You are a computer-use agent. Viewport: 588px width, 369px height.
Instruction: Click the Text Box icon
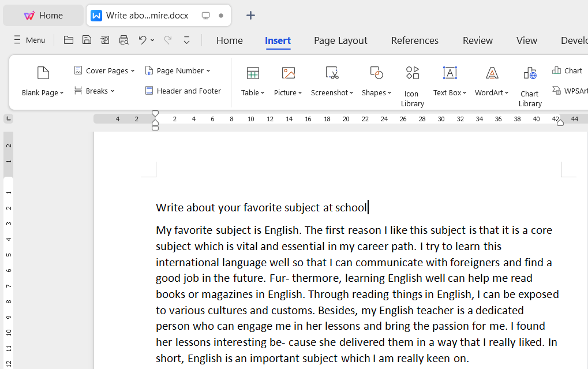click(450, 73)
